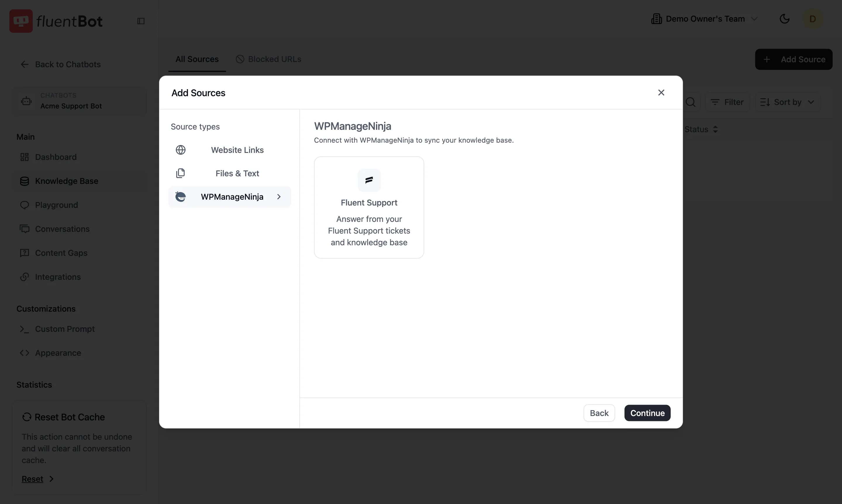This screenshot has width=842, height=504.
Task: Open Appearance customization
Action: [79, 353]
